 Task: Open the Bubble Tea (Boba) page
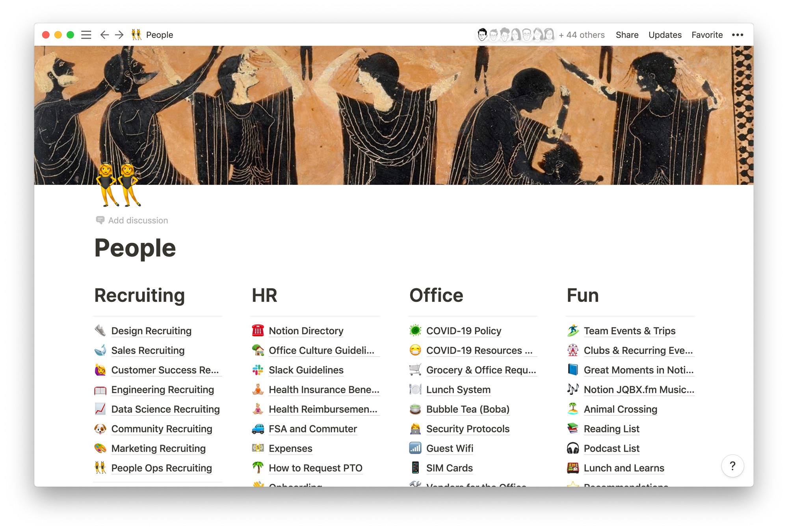pyautogui.click(x=468, y=409)
